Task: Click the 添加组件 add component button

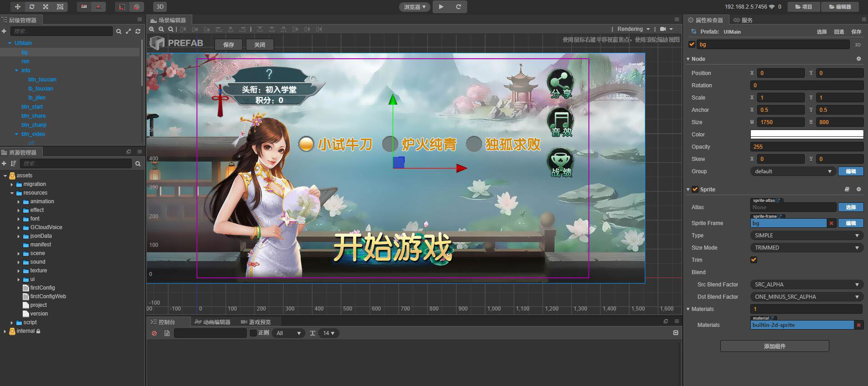Action: pyautogui.click(x=774, y=346)
